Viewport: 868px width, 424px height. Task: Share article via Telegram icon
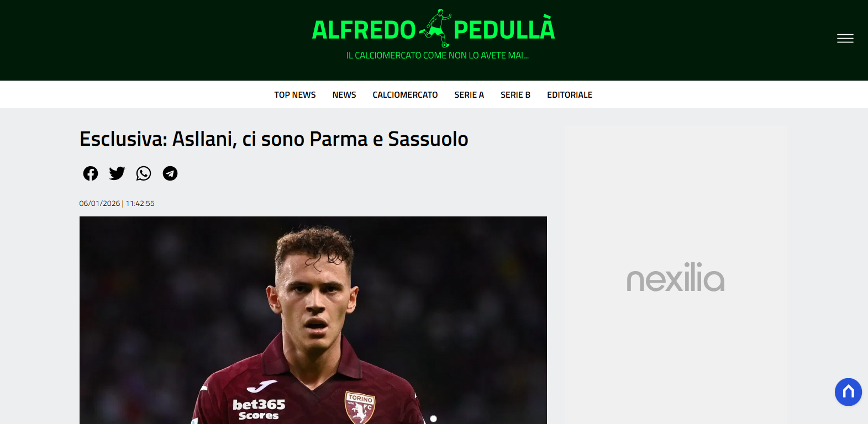[170, 173]
